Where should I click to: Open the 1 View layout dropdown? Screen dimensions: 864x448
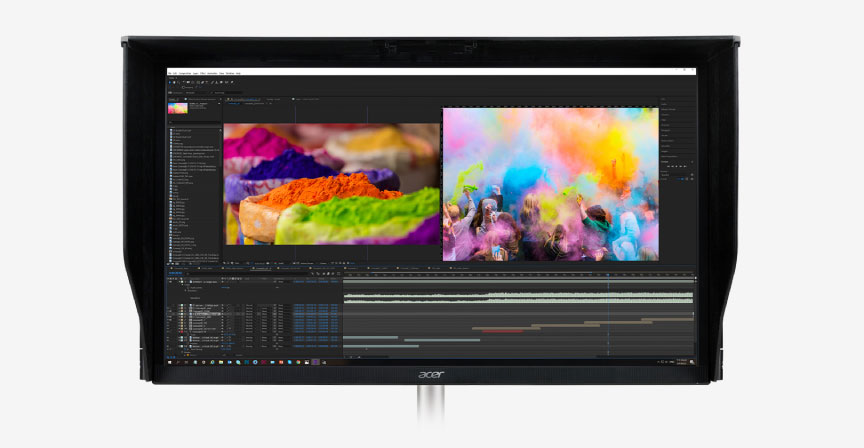323,263
